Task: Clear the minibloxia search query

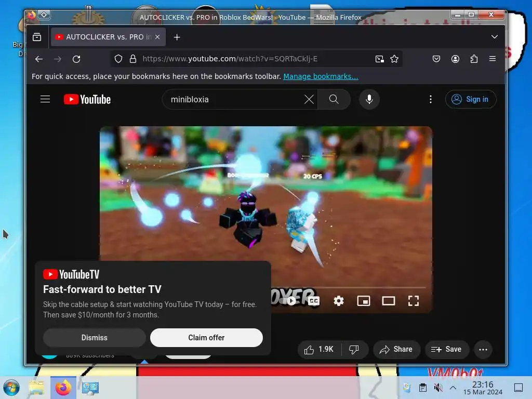Action: pos(309,99)
